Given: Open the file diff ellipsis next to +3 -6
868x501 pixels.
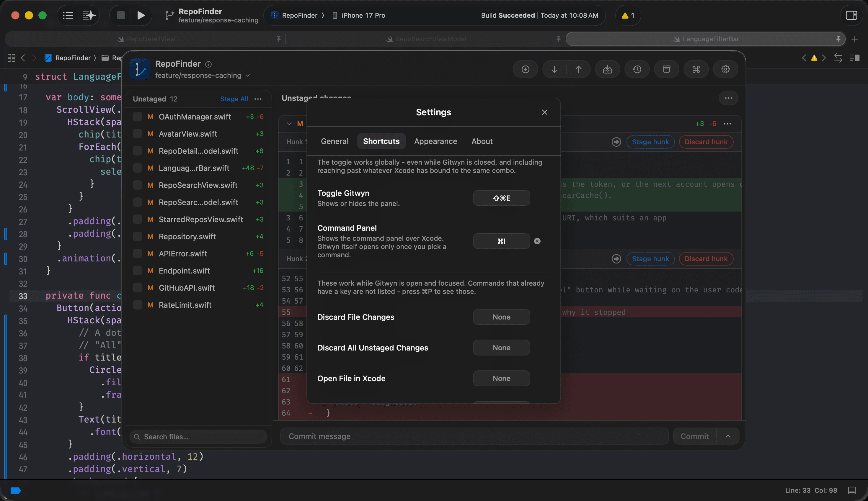Looking at the screenshot, I should [x=727, y=124].
